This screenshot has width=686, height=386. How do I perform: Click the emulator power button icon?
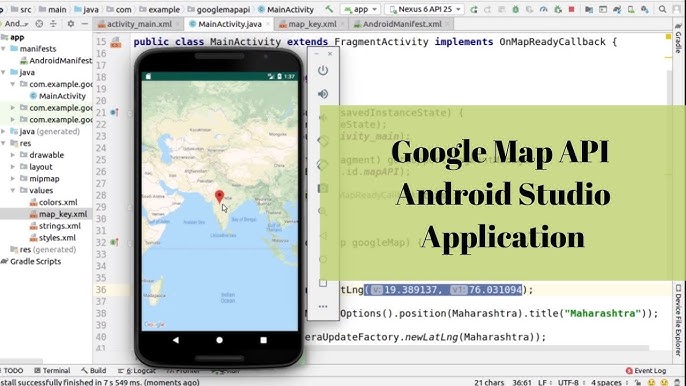point(323,70)
